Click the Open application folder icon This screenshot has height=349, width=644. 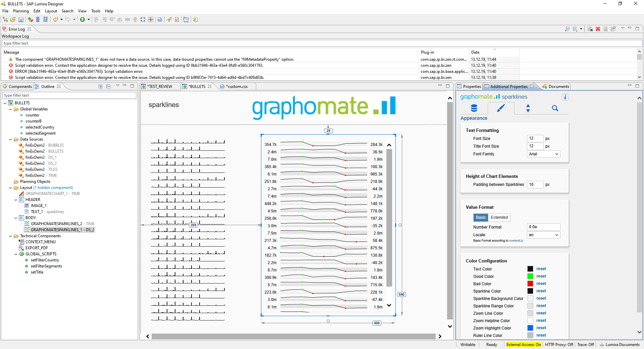(13, 19)
